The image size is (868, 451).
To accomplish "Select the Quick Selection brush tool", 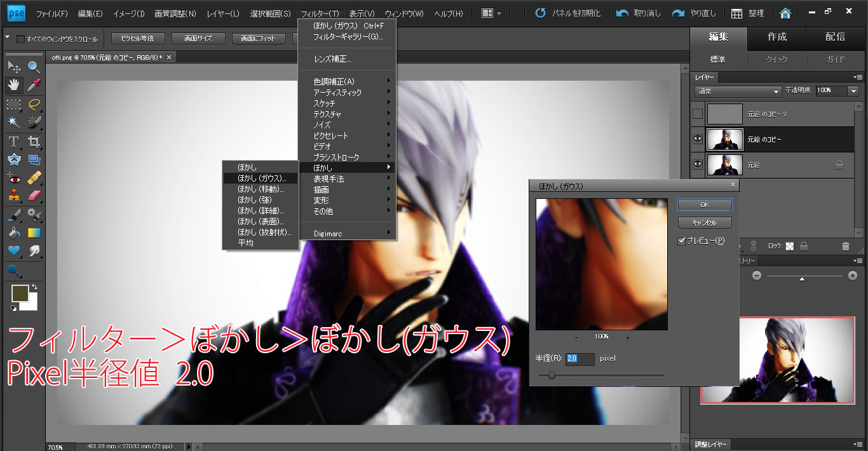I will [x=34, y=121].
